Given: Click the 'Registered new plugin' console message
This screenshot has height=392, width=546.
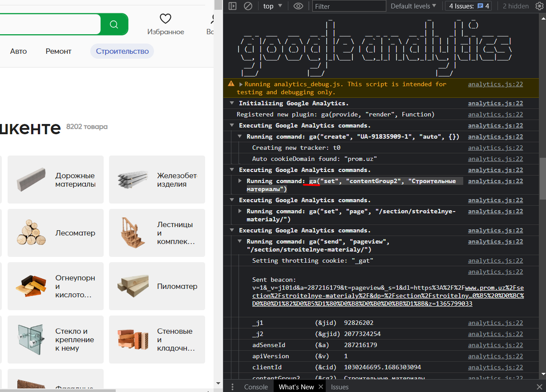Looking at the screenshot, I should pyautogui.click(x=336, y=114).
